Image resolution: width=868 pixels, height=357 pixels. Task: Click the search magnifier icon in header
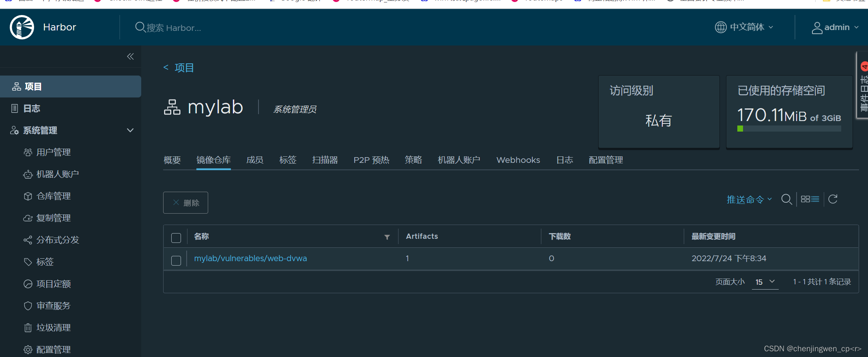point(140,27)
